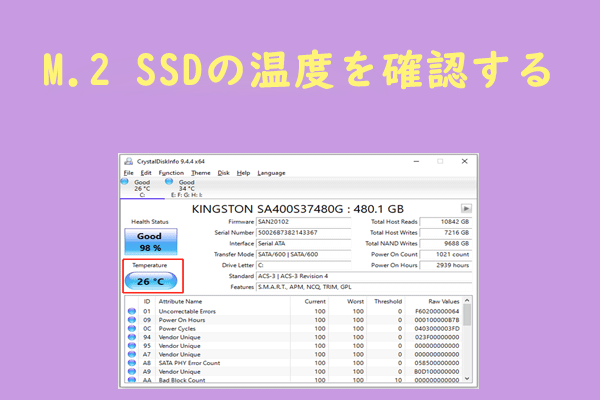Click the Power On Hours value 2939 hours
This screenshot has width=600, height=400.
point(446,265)
